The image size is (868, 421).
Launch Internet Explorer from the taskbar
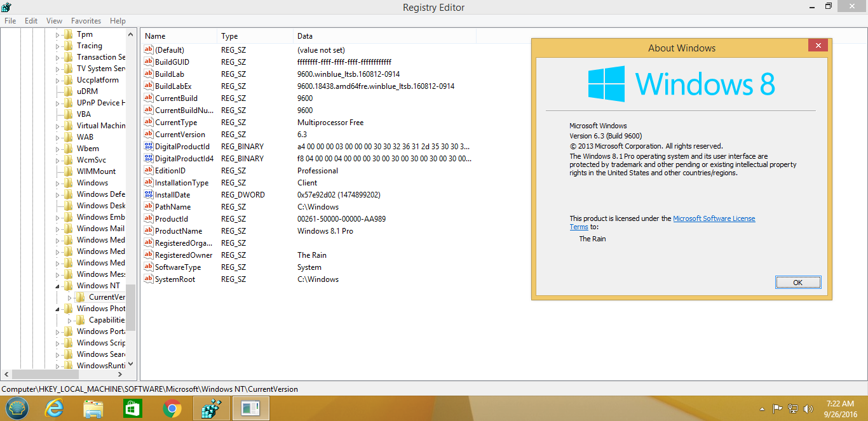55,408
